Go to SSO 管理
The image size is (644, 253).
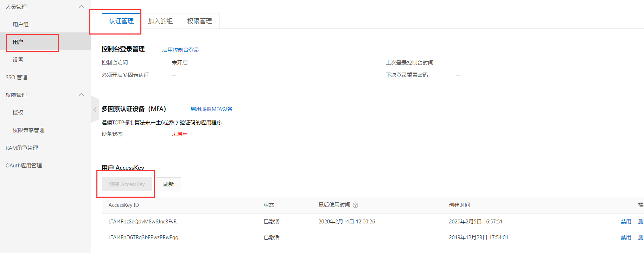[x=17, y=77]
